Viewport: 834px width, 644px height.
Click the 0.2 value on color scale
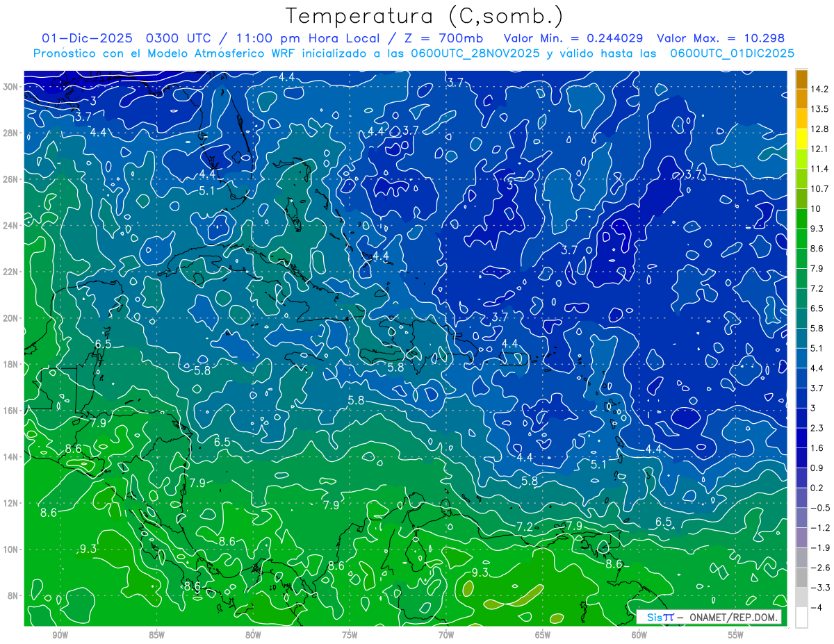pyautogui.click(x=817, y=488)
